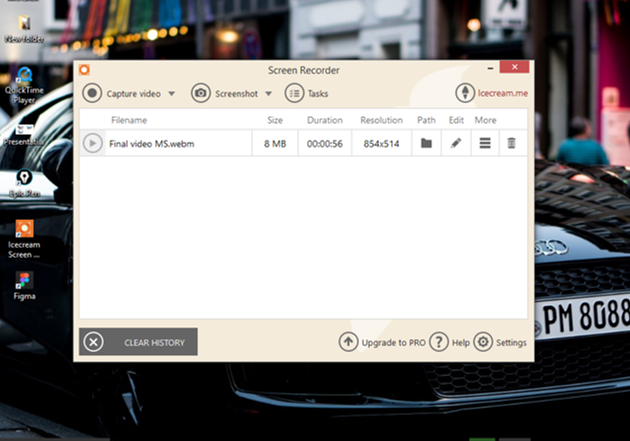Open the Tasks list
Image resolution: width=630 pixels, height=441 pixels.
click(x=307, y=93)
